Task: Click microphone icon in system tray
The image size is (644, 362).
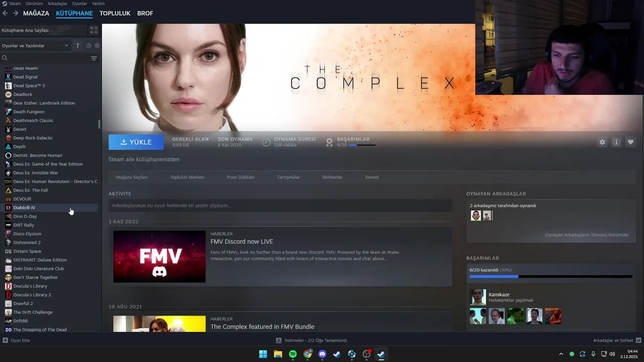Action: 593,354
